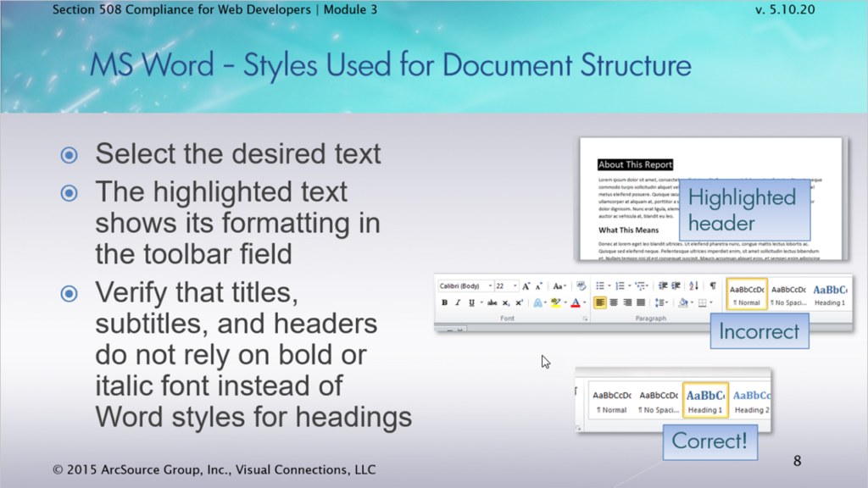Click the Grow Font icon
868x488 pixels.
[526, 286]
